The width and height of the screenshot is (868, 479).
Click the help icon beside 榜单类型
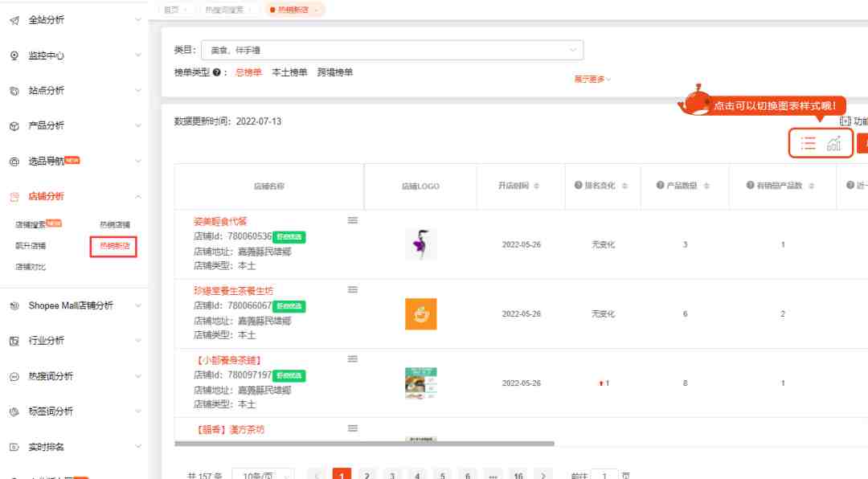[217, 72]
